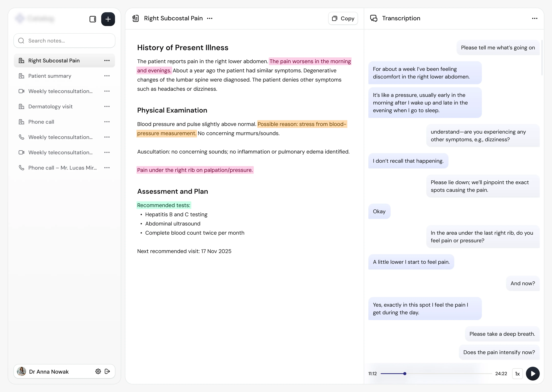Click the phone icon beside Phone call note
Image resolution: width=552 pixels, height=392 pixels.
21,122
